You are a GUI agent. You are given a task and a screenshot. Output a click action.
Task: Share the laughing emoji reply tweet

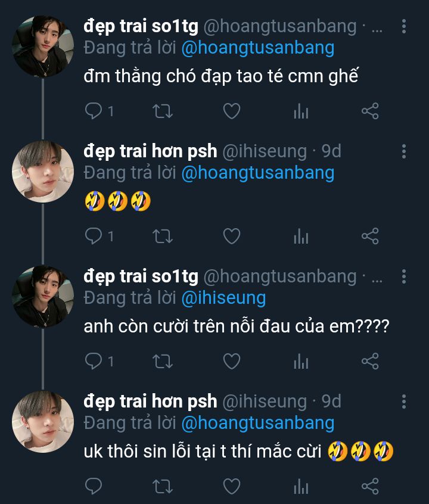click(x=370, y=237)
